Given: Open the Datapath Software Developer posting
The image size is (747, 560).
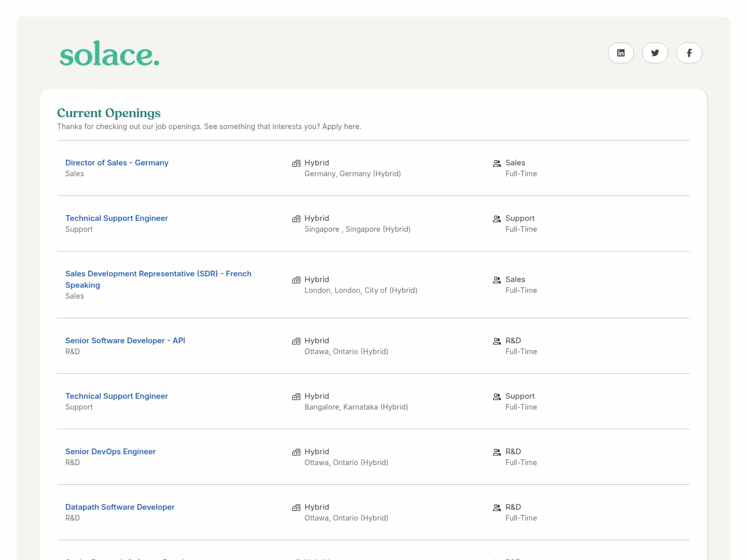Looking at the screenshot, I should pos(120,507).
